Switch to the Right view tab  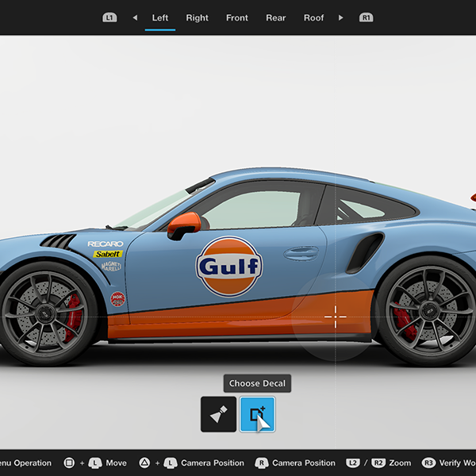click(x=197, y=18)
